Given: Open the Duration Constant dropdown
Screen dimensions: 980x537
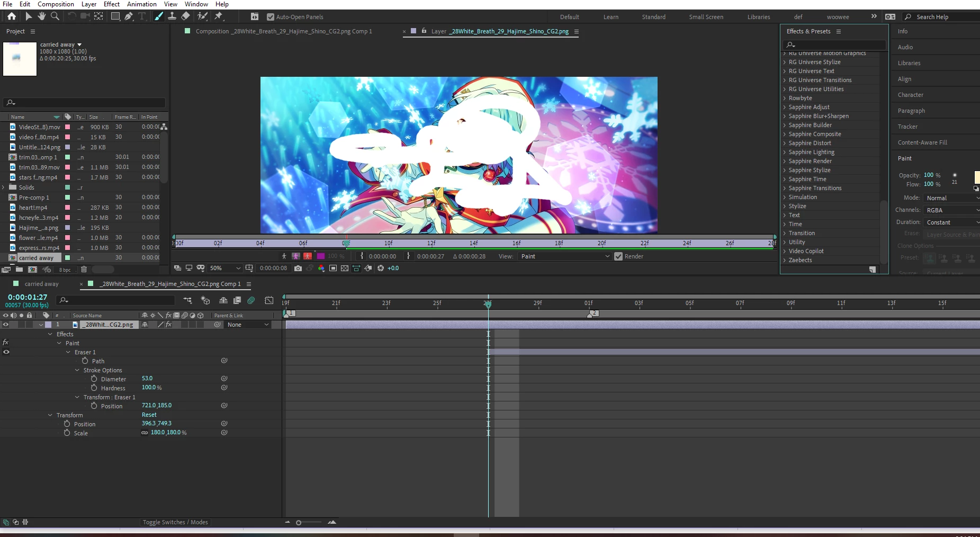Looking at the screenshot, I should 951,222.
